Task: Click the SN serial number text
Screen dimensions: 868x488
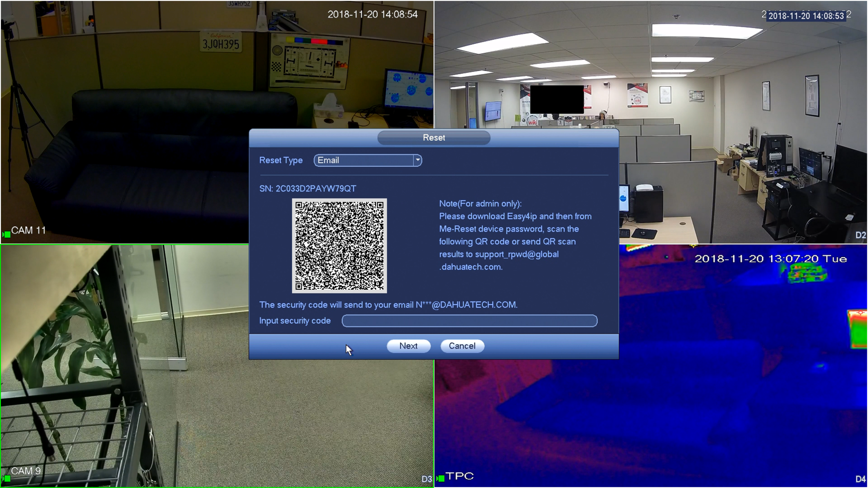Action: coord(307,189)
